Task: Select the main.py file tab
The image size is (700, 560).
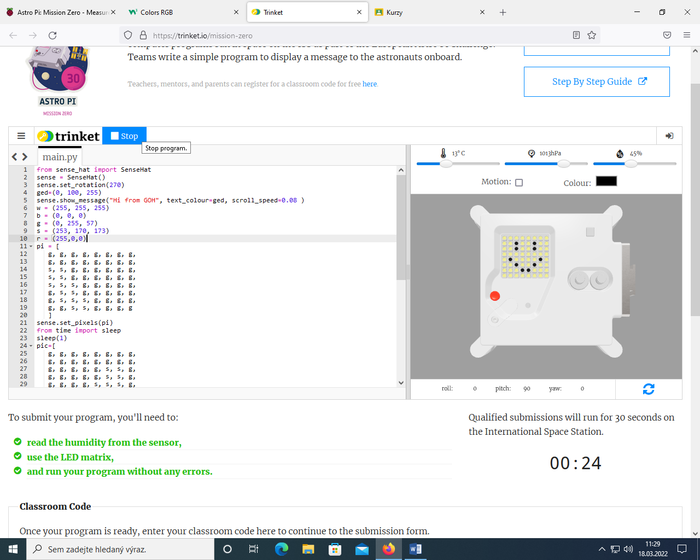Action: 60,157
